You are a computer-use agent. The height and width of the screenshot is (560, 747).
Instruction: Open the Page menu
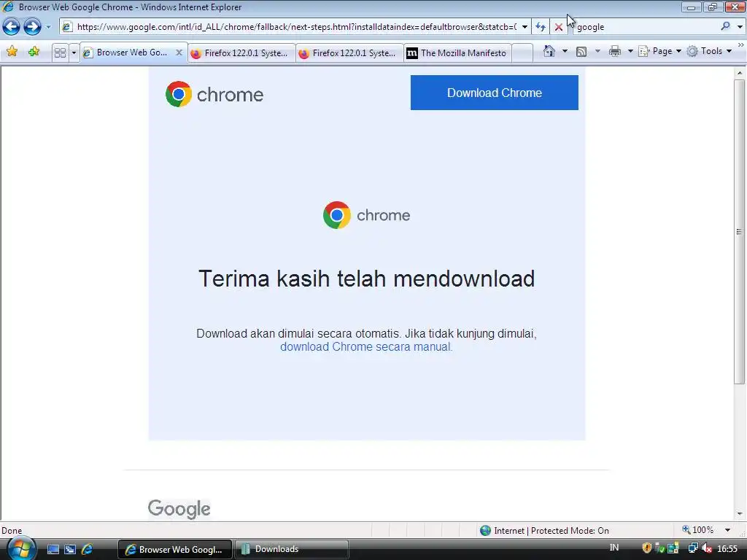[659, 51]
